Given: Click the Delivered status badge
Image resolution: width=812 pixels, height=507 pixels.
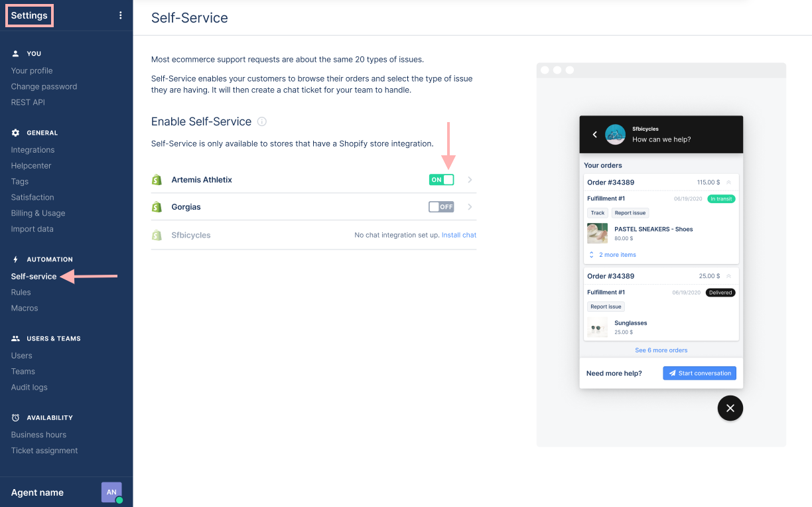Looking at the screenshot, I should tap(720, 292).
